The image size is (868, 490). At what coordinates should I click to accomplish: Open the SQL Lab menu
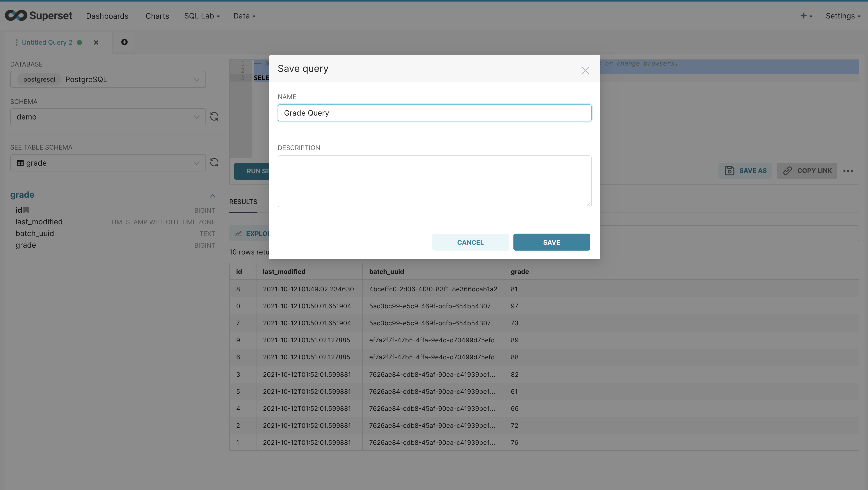click(x=202, y=16)
